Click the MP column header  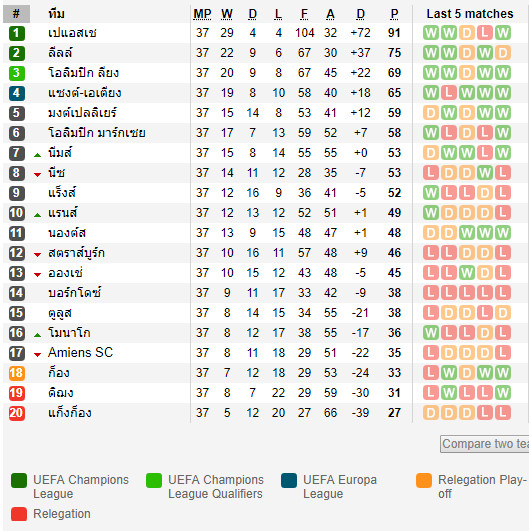click(202, 14)
